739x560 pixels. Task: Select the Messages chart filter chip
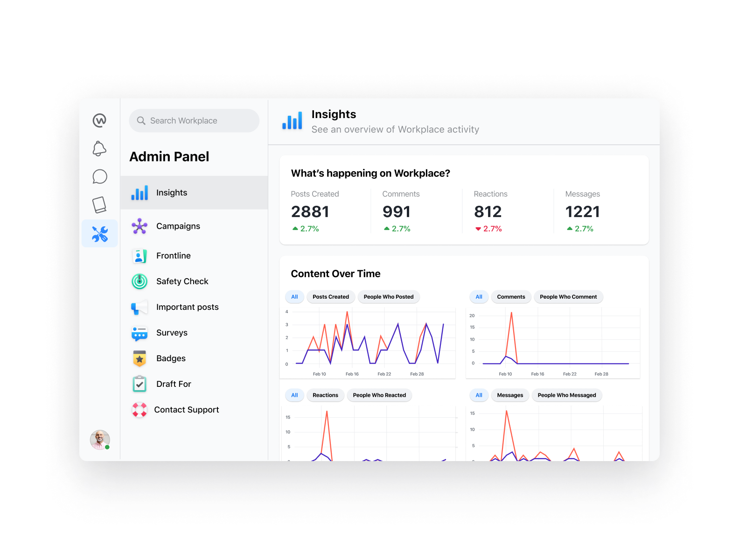coord(510,395)
